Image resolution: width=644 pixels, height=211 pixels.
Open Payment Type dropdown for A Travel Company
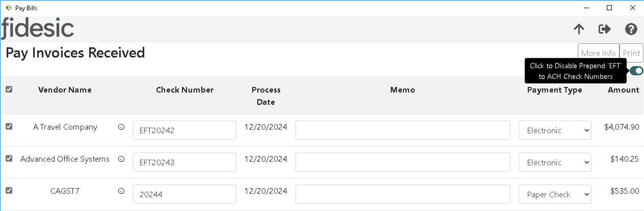coord(555,130)
